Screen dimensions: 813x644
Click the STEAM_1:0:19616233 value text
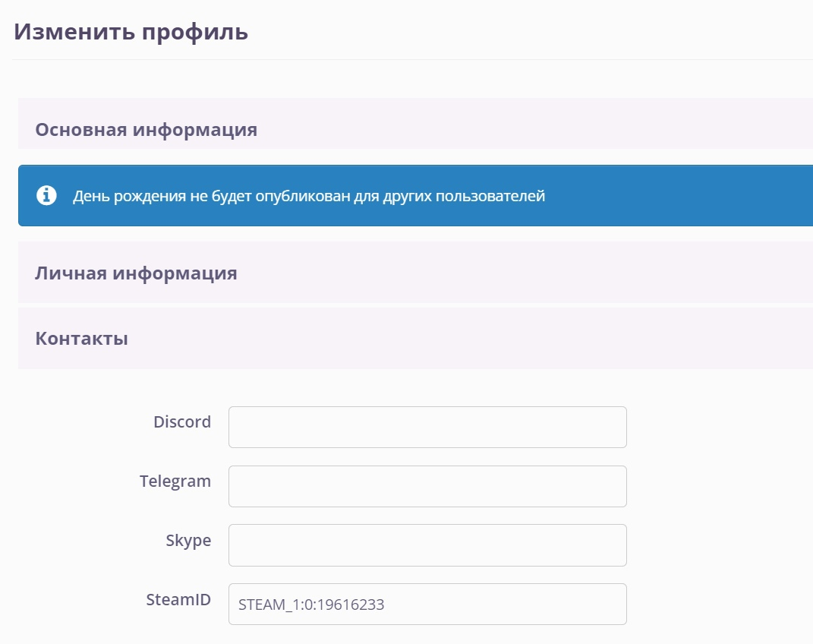(311, 605)
